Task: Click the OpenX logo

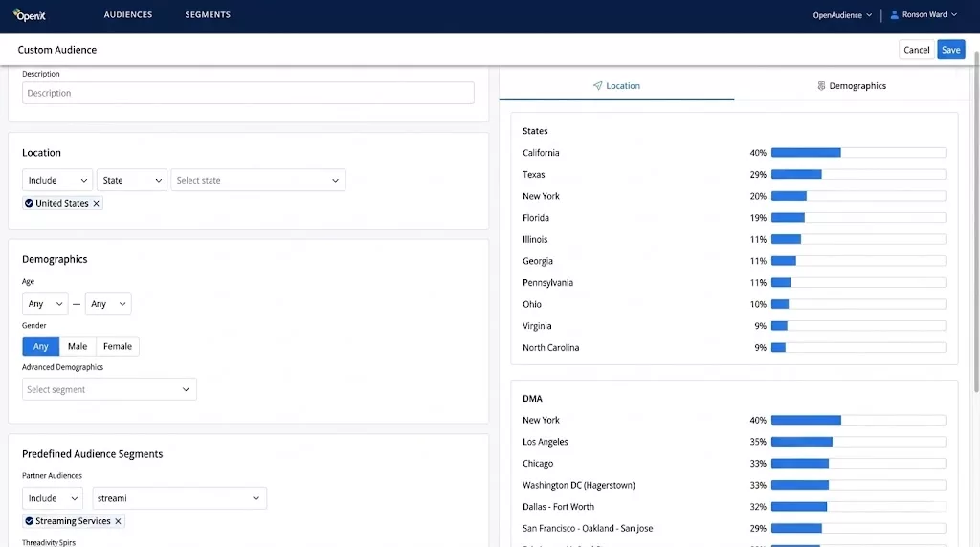Action: (30, 15)
